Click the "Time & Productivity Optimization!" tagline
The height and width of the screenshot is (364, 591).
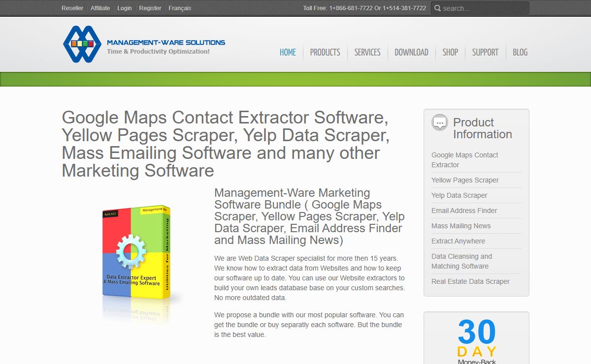pos(158,52)
